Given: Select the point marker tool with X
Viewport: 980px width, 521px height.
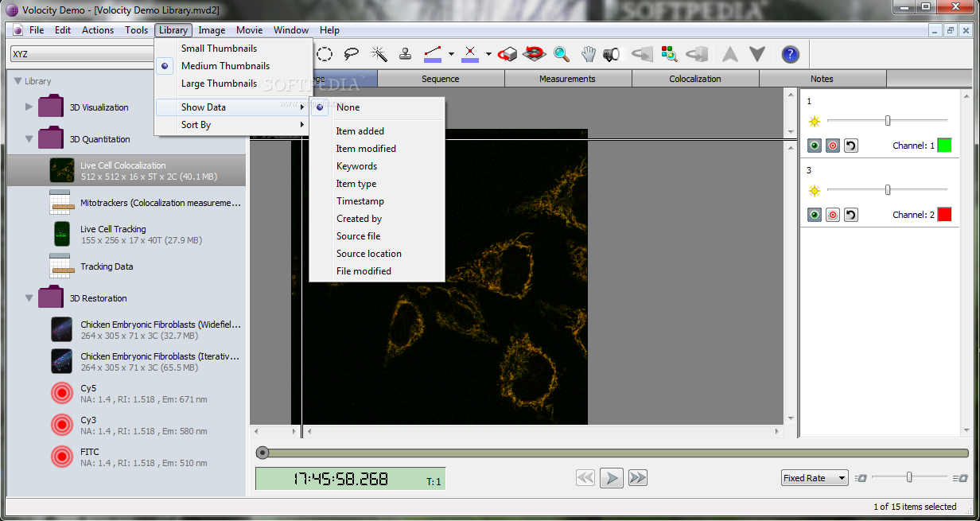Looking at the screenshot, I should pos(470,54).
